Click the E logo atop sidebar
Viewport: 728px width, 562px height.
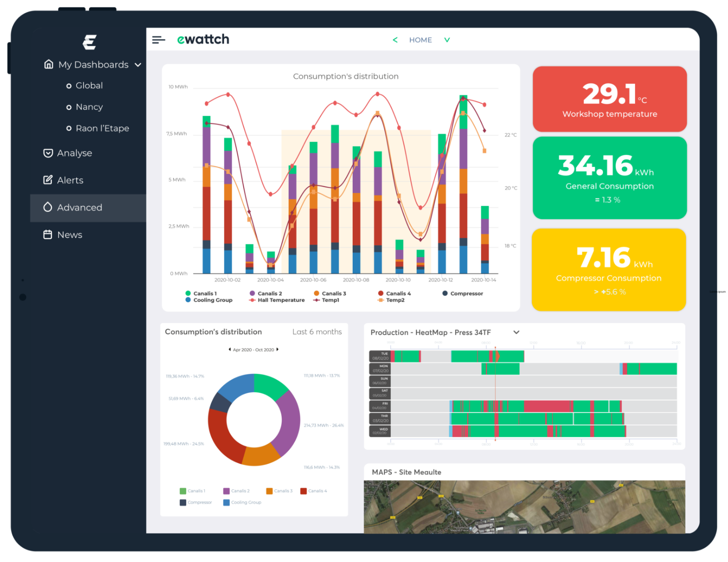(90, 42)
